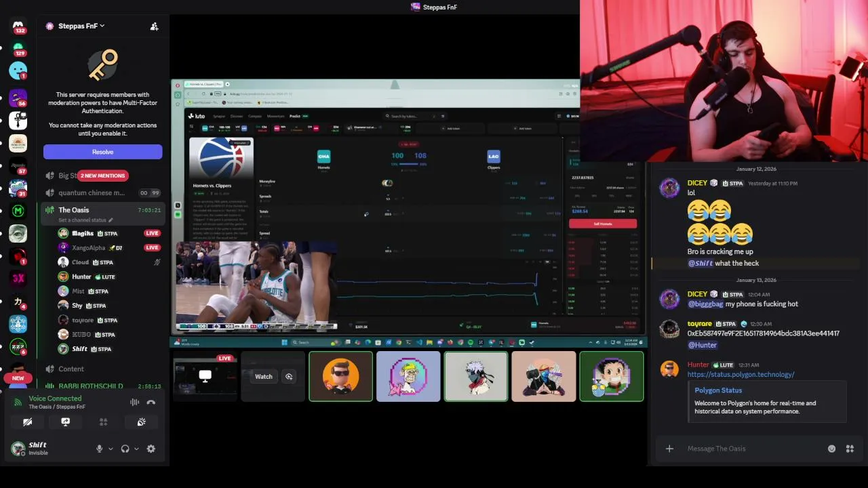Click DICEY's avatar in chat
This screenshot has height=488, width=868.
tap(669, 188)
